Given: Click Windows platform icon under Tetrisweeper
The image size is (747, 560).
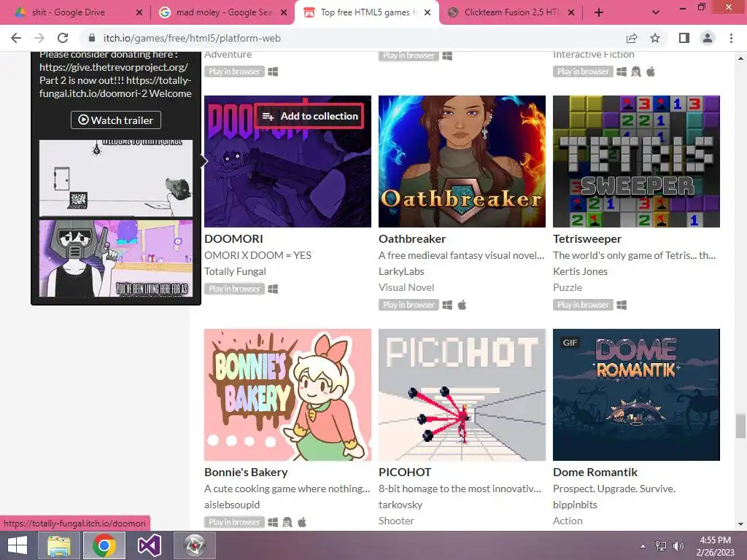Looking at the screenshot, I should (622, 305).
